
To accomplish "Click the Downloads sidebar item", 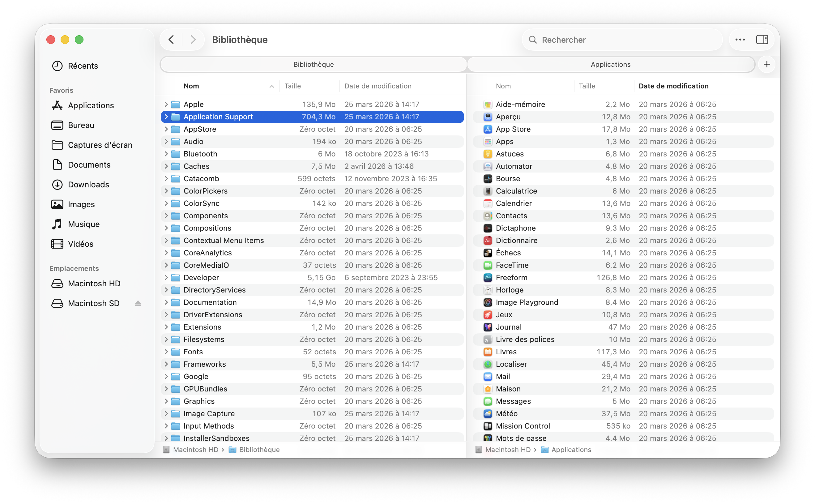I will tap(88, 184).
